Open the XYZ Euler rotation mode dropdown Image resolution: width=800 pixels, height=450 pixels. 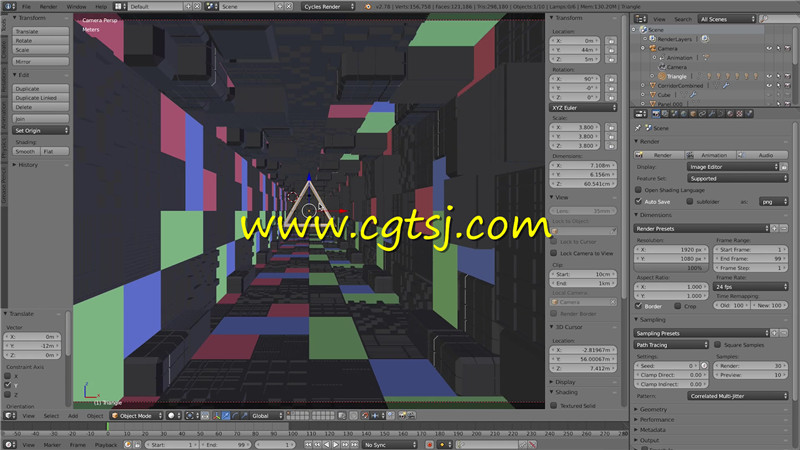pyautogui.click(x=583, y=108)
